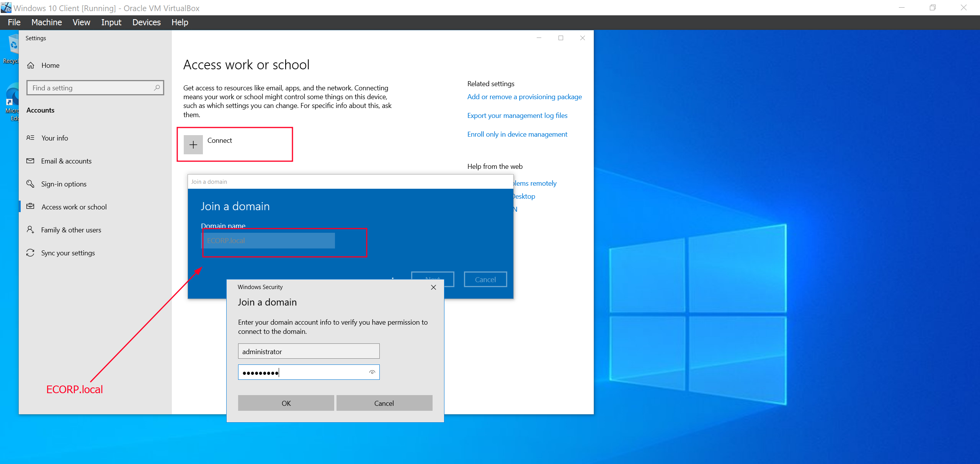Viewport: 980px width, 464px height.
Task: Open the View menu
Action: [x=81, y=22]
